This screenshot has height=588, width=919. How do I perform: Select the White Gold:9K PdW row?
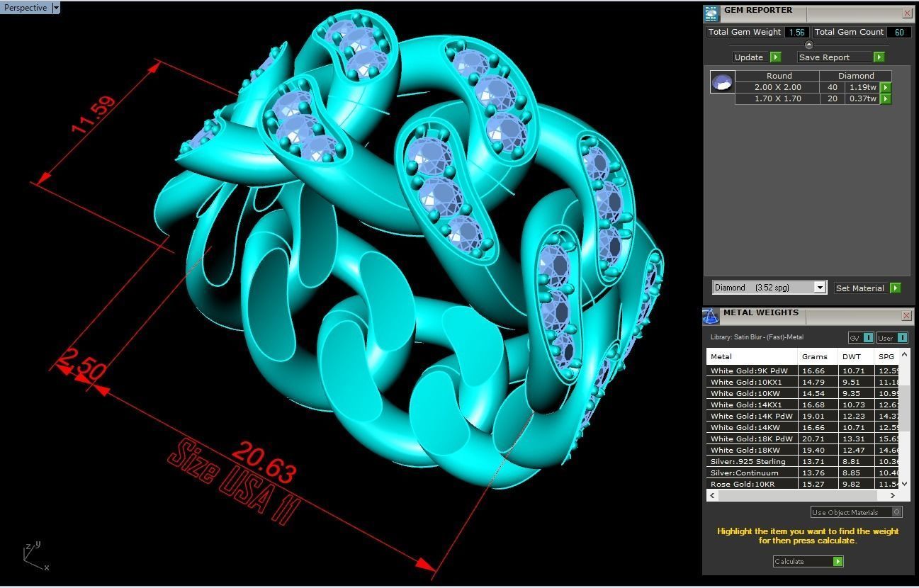(803, 371)
